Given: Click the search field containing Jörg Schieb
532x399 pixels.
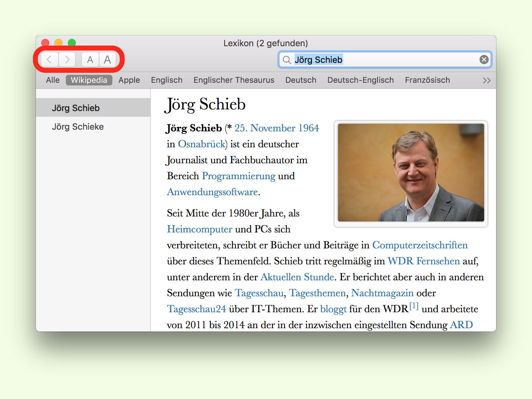Looking at the screenshot, I should point(385,60).
